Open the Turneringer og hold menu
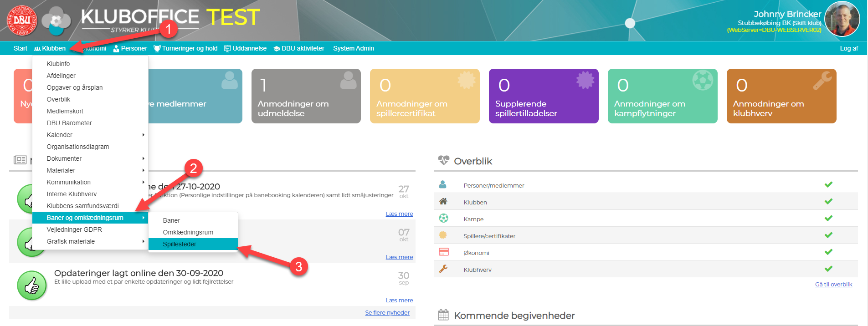This screenshot has width=868, height=326. [x=186, y=48]
